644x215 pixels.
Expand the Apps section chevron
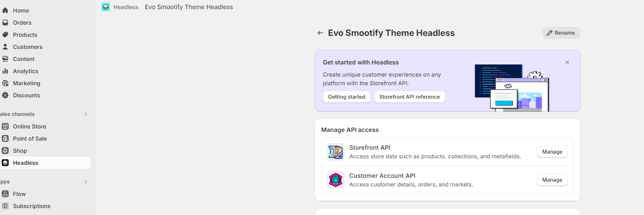point(86,182)
